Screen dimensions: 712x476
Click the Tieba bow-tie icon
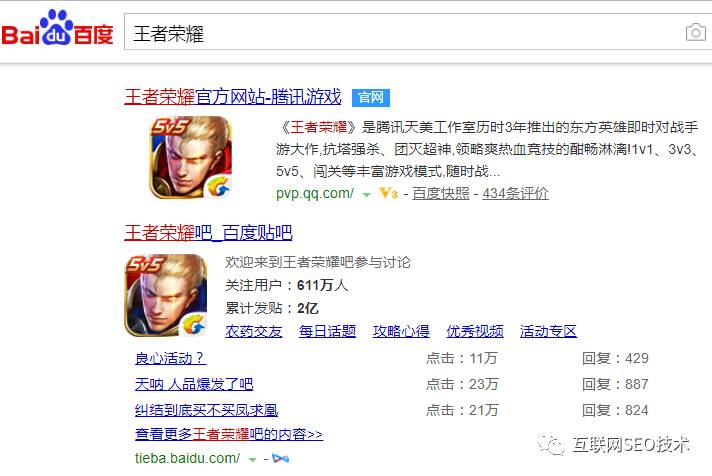coord(280,458)
